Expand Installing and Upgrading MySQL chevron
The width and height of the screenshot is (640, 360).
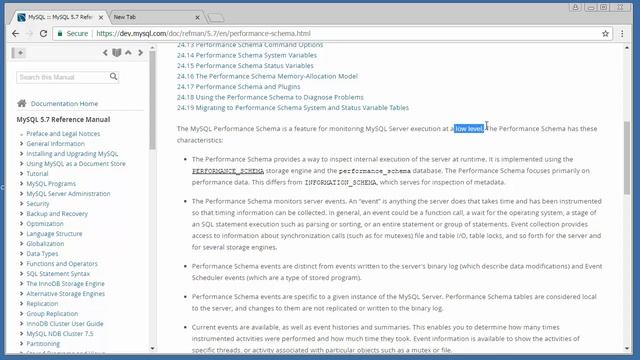click(x=21, y=153)
